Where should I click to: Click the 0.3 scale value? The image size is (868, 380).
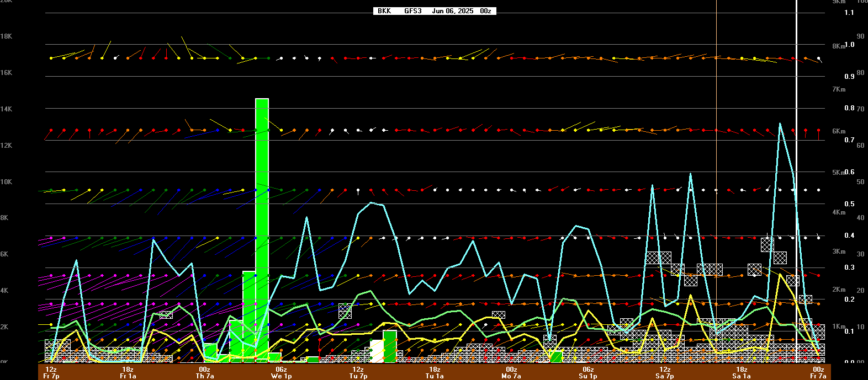[849, 267]
